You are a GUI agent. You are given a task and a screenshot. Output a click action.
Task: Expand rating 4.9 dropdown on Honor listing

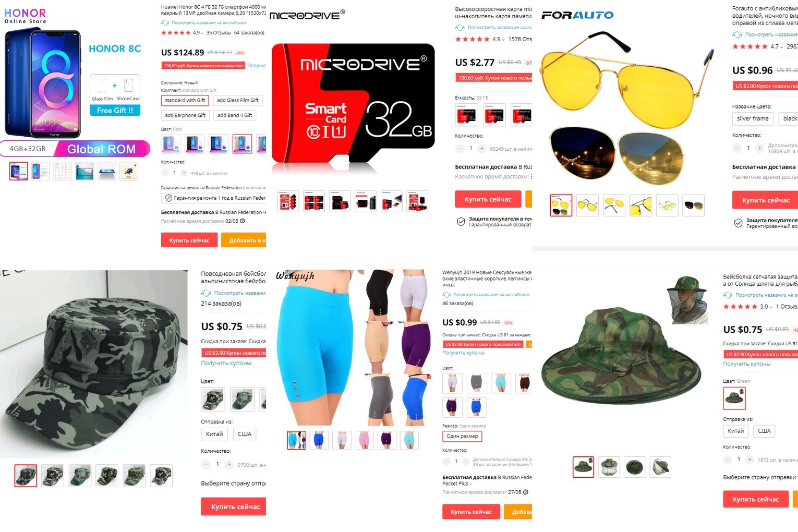click(x=202, y=33)
